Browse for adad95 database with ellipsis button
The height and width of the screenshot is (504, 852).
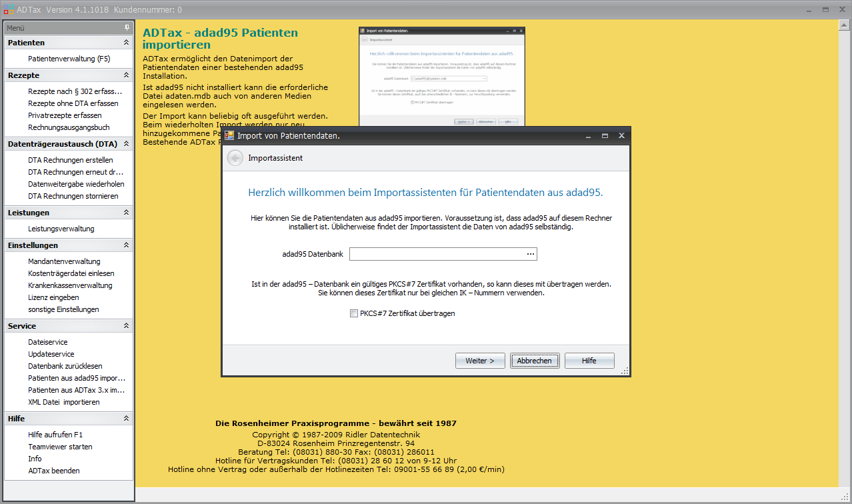pyautogui.click(x=531, y=254)
